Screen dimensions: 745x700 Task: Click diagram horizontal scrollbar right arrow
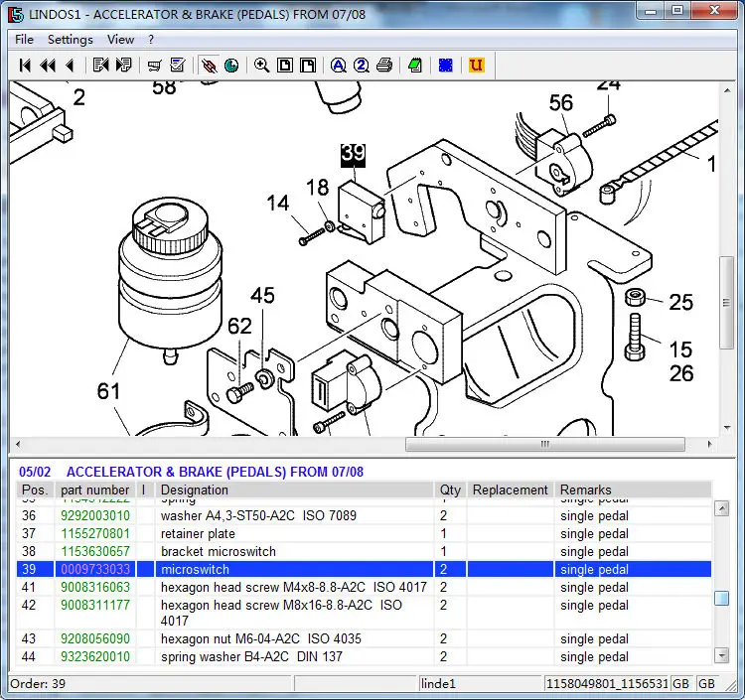pos(710,445)
